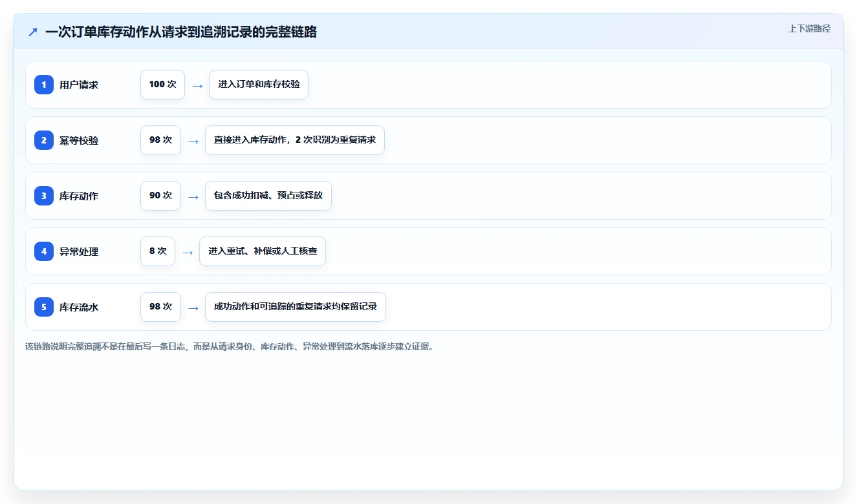
Task: Click the title 一次订单库存动作从请求到追溯记录的完整链路
Action: point(181,32)
